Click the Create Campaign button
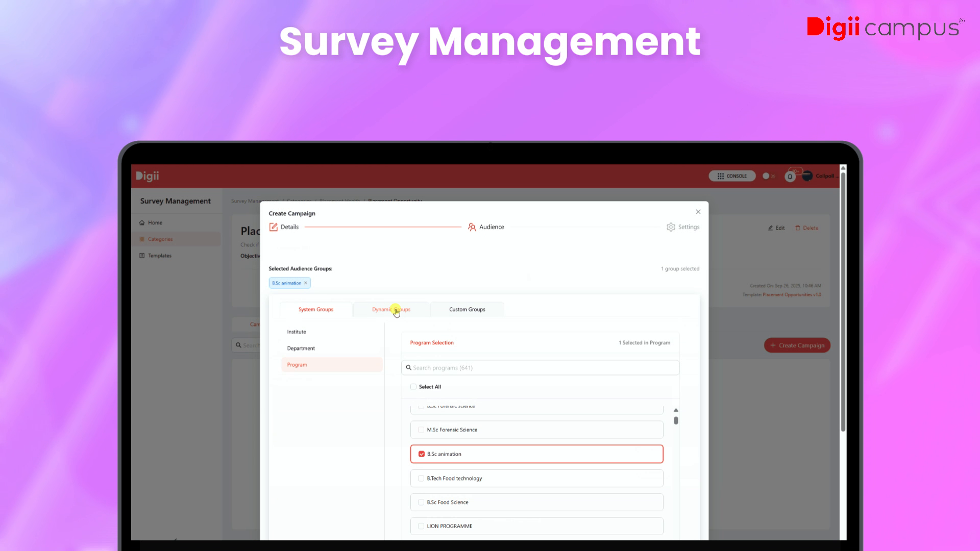The height and width of the screenshot is (551, 980). 797,345
